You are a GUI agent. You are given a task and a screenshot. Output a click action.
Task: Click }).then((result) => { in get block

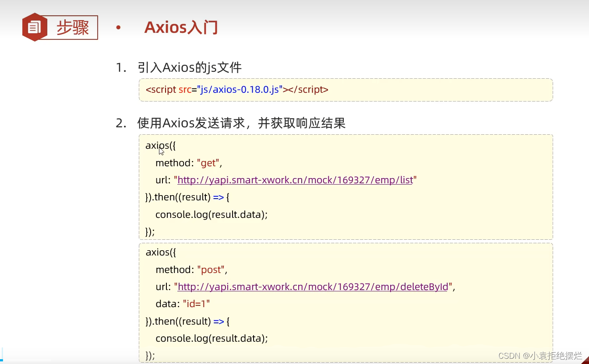tap(187, 197)
